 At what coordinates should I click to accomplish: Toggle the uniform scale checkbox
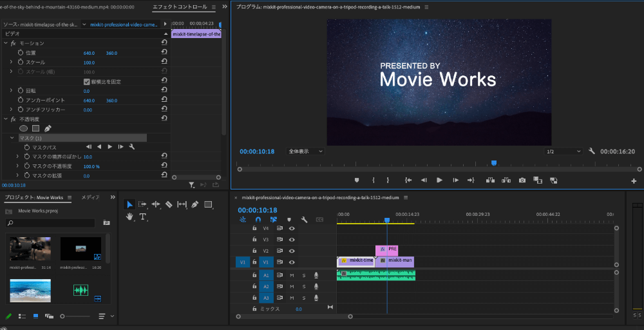tap(87, 81)
